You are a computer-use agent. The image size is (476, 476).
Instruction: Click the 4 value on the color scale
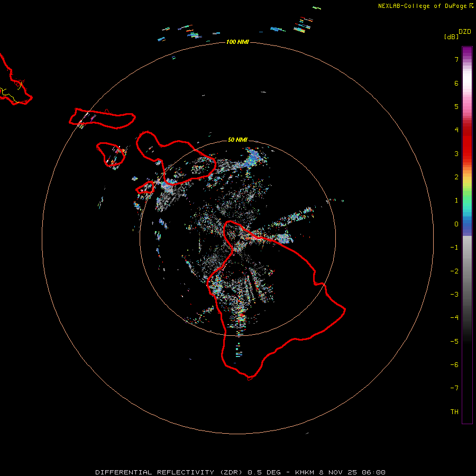point(456,130)
